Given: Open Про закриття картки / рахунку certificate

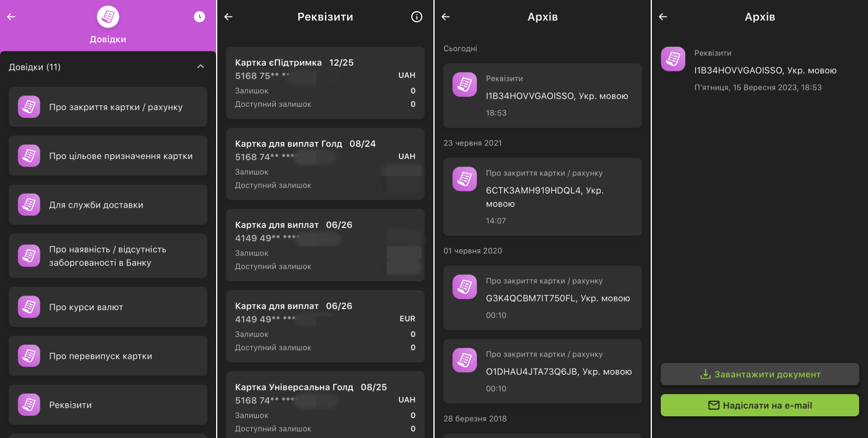Looking at the screenshot, I should (108, 107).
